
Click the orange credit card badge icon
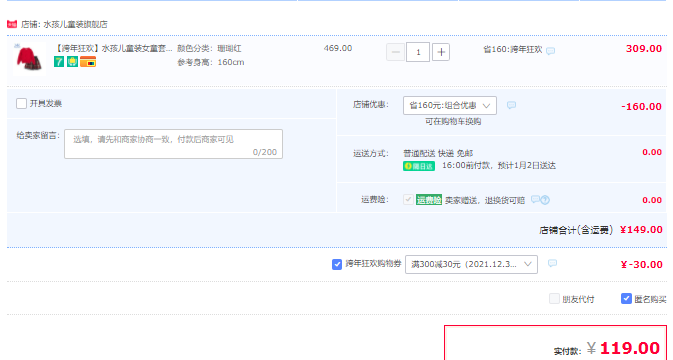coord(88,62)
